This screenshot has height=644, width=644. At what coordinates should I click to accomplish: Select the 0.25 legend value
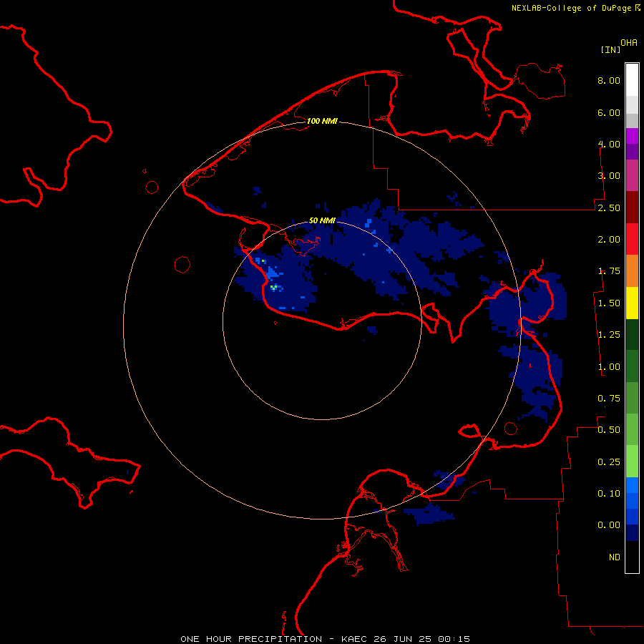tap(609, 462)
